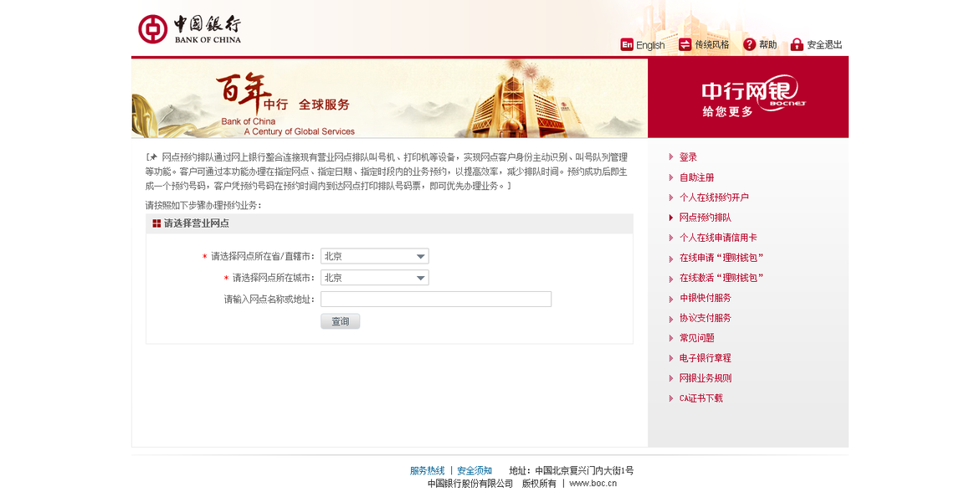Open 常见问题 FAQ menu item
The image size is (980, 502).
[697, 337]
